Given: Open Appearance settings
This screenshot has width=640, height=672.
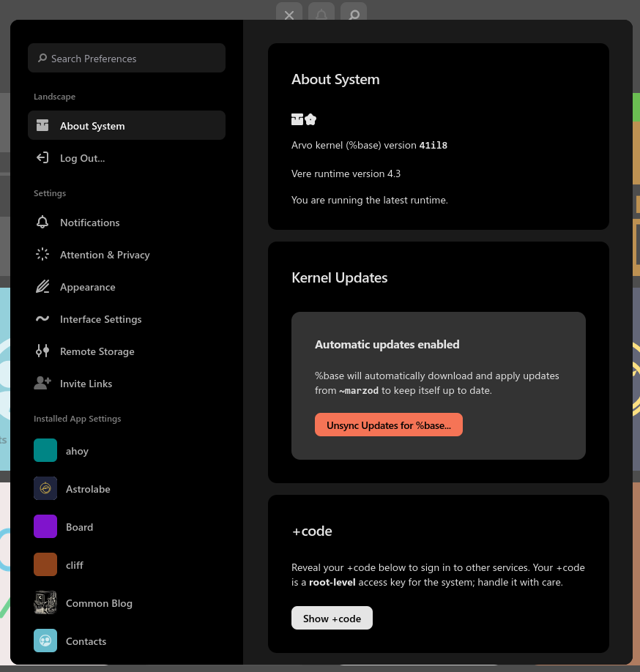Looking at the screenshot, I should pyautogui.click(x=127, y=286).
